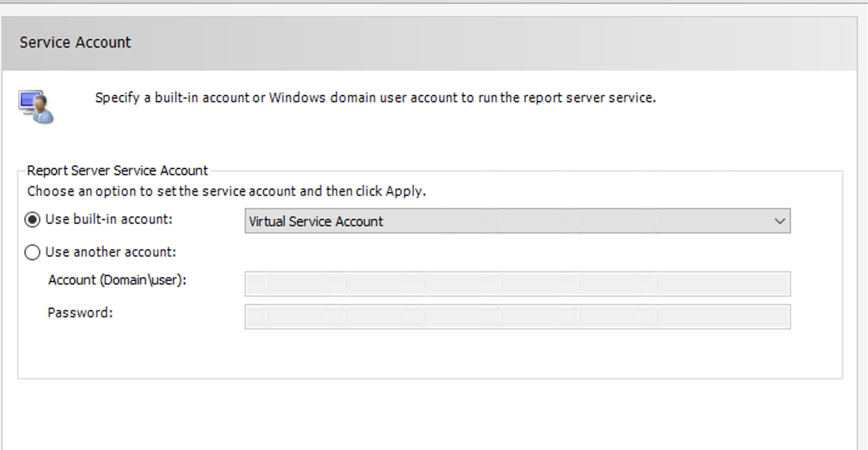Click the 'Service Account' page header title

pos(75,43)
